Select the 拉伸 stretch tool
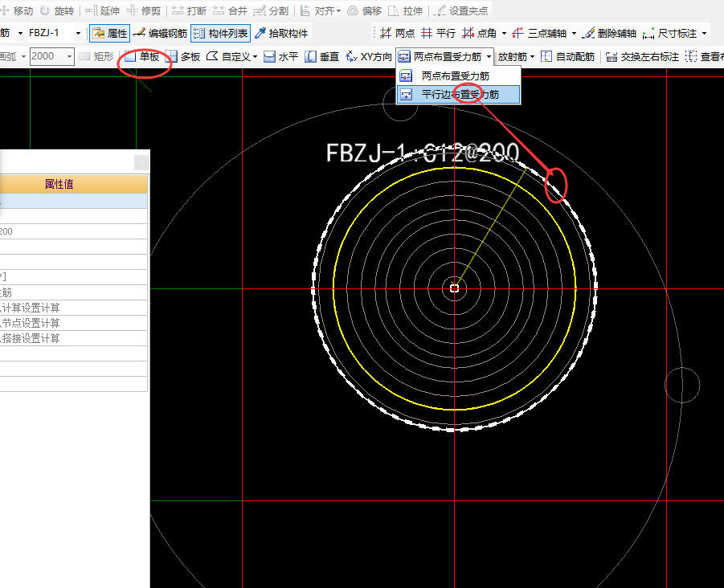Viewport: 724px width, 588px height. pos(406,10)
